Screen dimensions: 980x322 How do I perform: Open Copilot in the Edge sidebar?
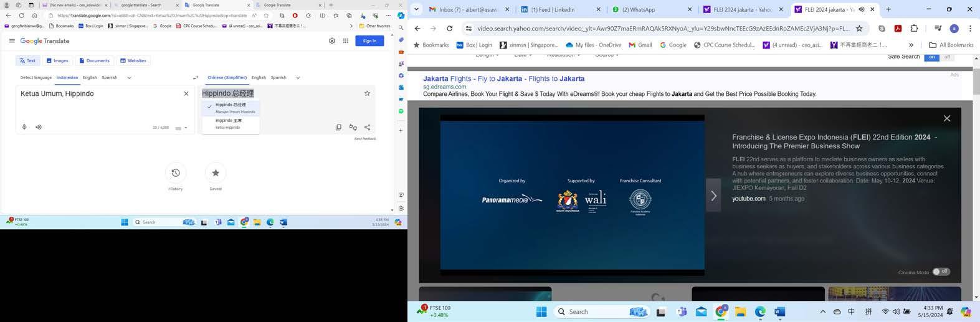401,16
